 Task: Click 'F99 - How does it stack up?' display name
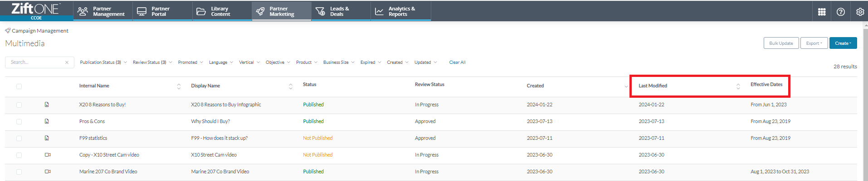tap(219, 138)
